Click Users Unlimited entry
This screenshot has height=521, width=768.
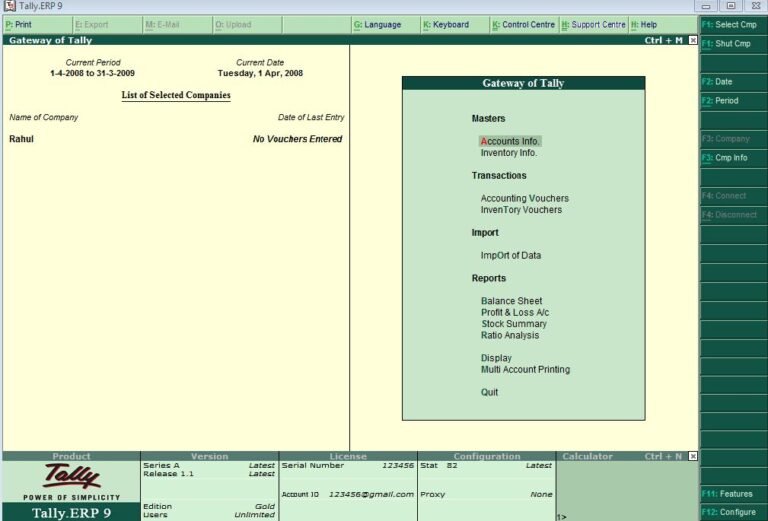coord(209,515)
